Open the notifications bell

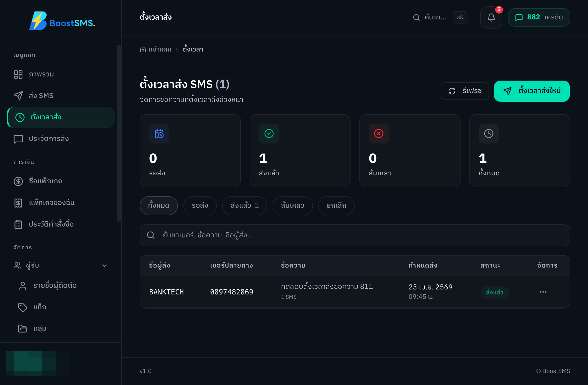[491, 17]
